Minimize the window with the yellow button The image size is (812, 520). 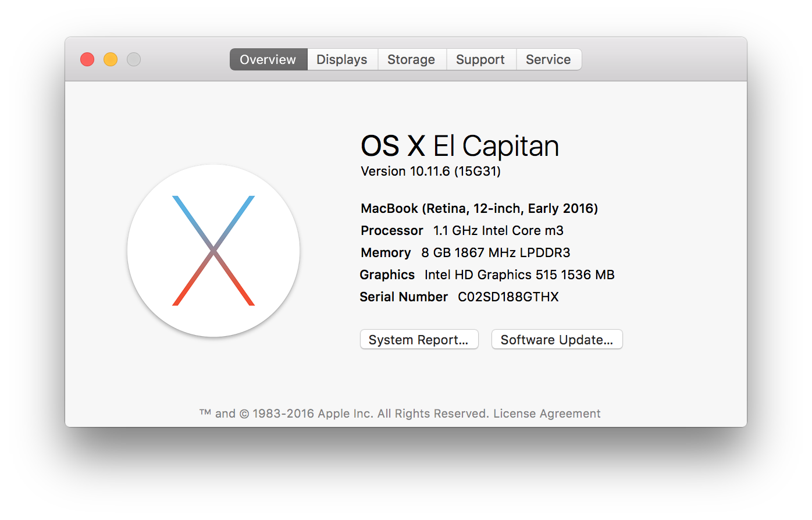111,59
